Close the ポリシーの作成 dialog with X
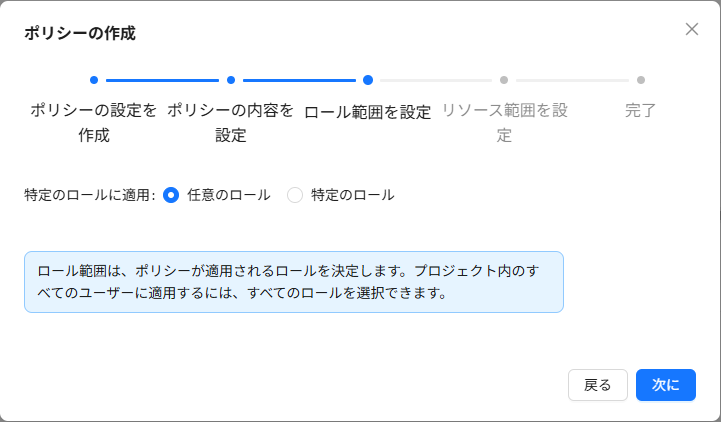 pos(692,29)
